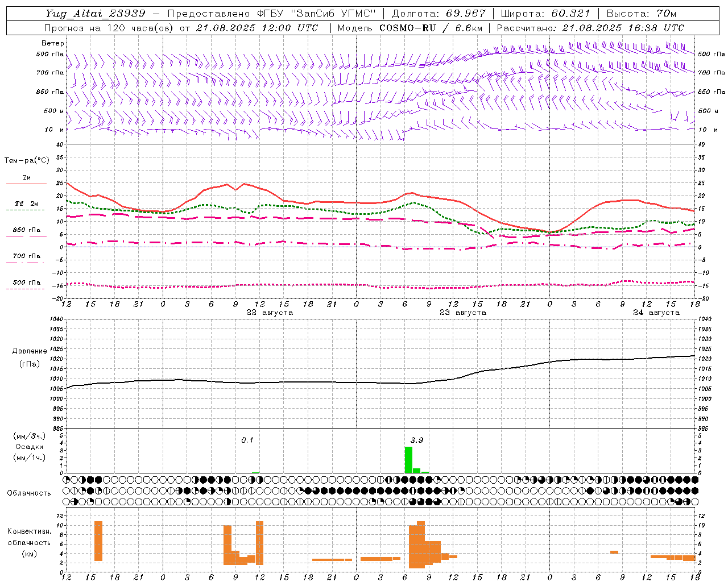Click the longitude value Долгота: 69.967
Viewport: 728px width, 582px height.
click(x=439, y=14)
